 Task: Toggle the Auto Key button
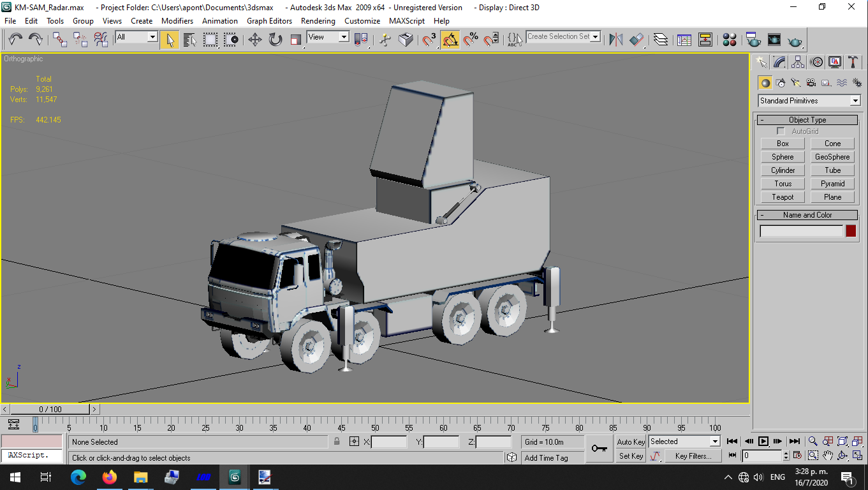click(631, 442)
